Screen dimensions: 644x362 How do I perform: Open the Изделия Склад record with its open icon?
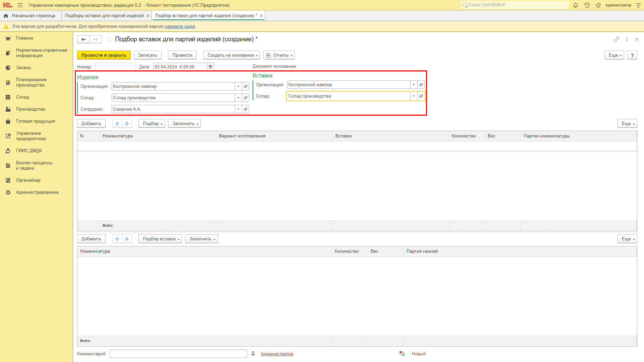pos(246,98)
